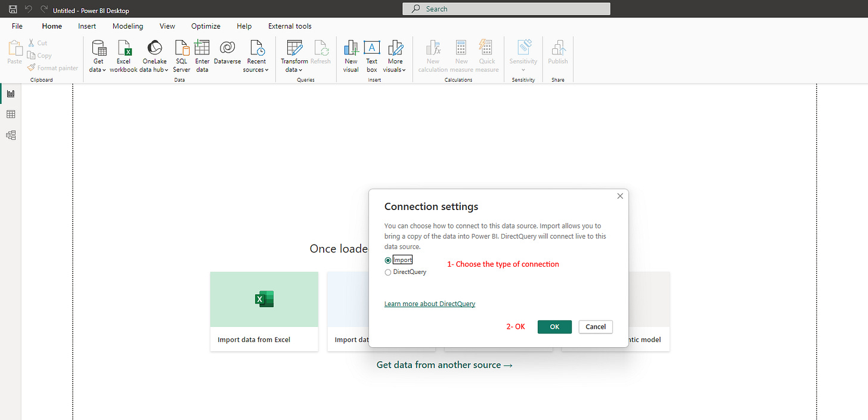Switch to the Home tab
Viewport: 868px width, 420px height.
(52, 26)
